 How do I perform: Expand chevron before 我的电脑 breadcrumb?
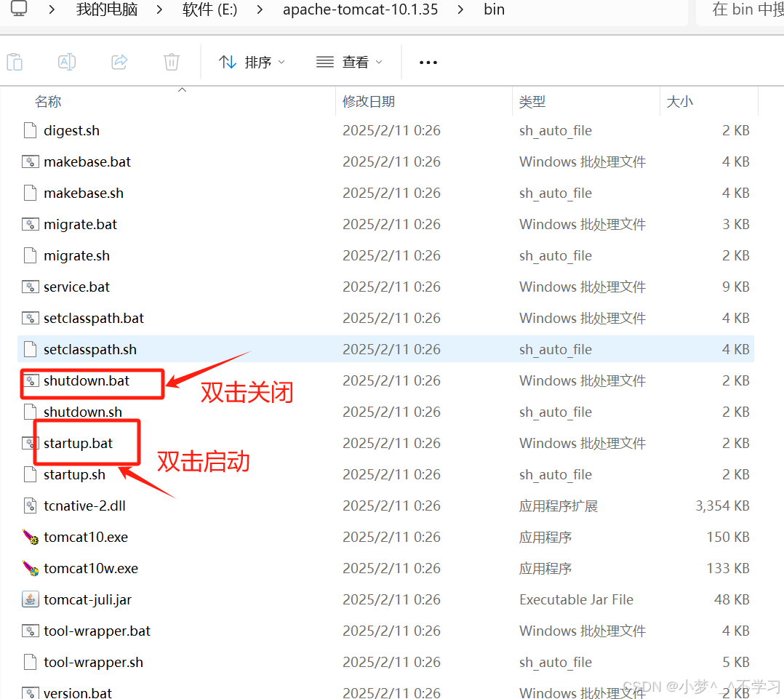[52, 9]
